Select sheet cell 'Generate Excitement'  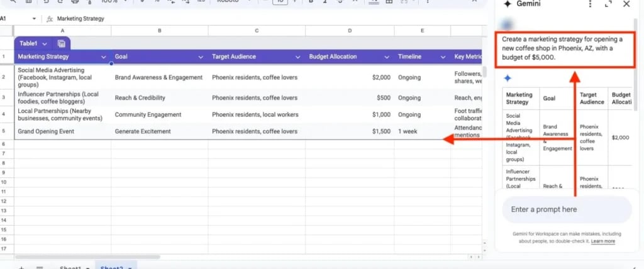pyautogui.click(x=159, y=131)
